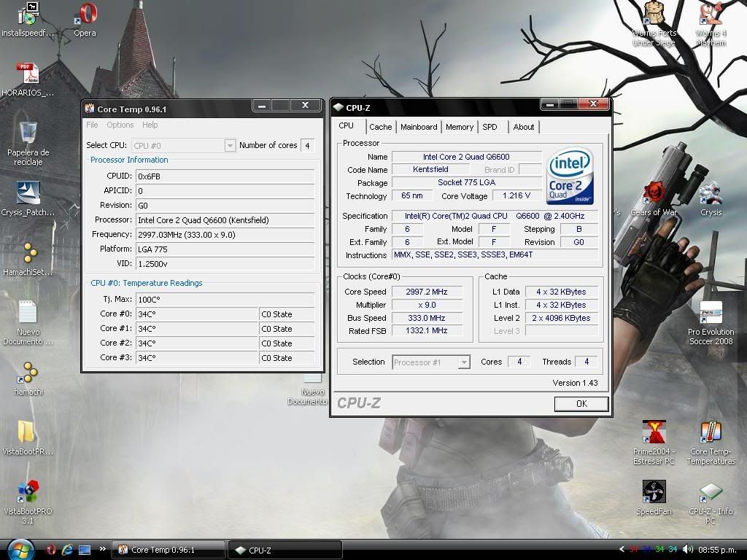Click Core #3 C0 State cell
The image size is (747, 560).
(287, 358)
